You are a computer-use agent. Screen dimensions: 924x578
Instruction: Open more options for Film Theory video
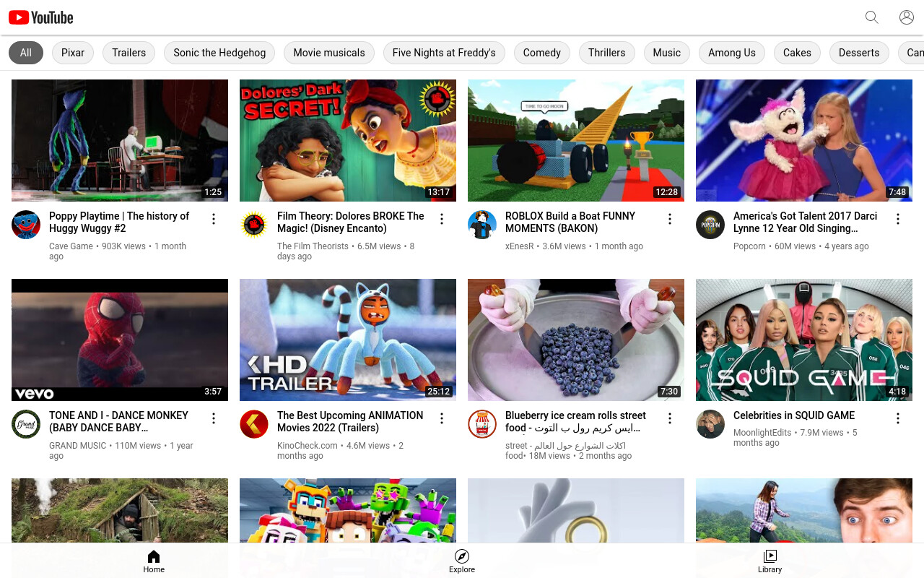pos(442,219)
